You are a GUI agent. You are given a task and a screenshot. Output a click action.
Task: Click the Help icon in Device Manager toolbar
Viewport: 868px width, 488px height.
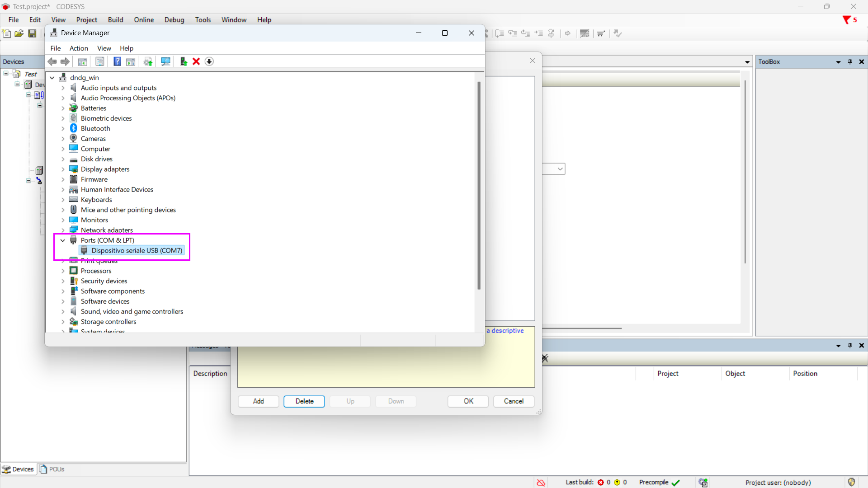point(117,61)
